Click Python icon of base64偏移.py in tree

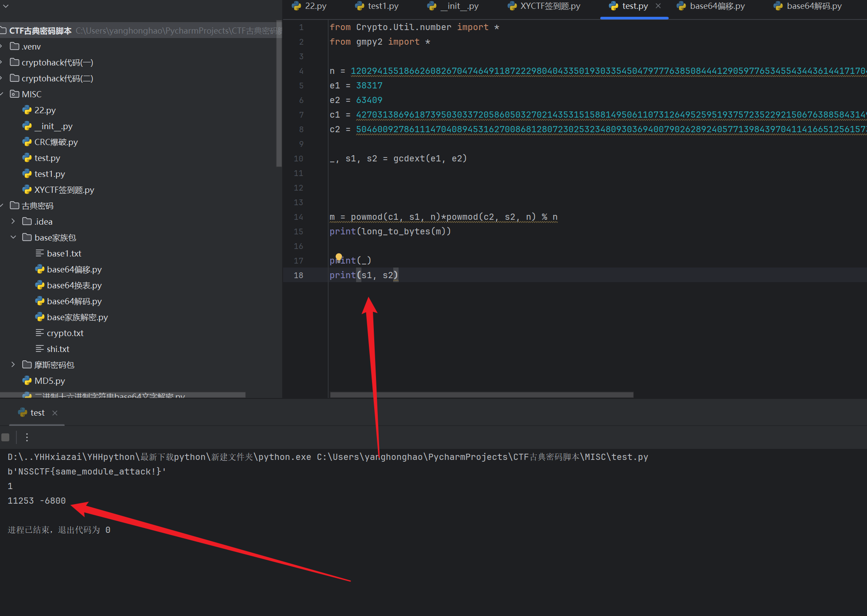[x=40, y=269]
